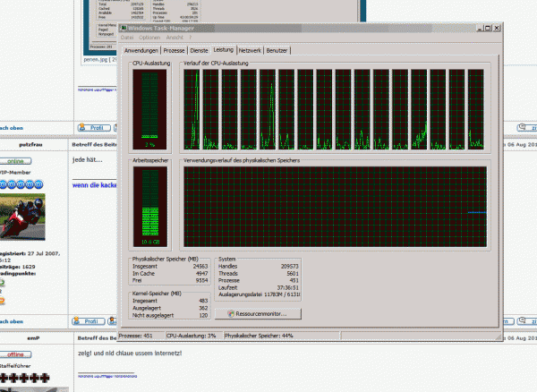Click the Laufzeit value 37:36:51
This screenshot has width=537, height=392.
287,288
